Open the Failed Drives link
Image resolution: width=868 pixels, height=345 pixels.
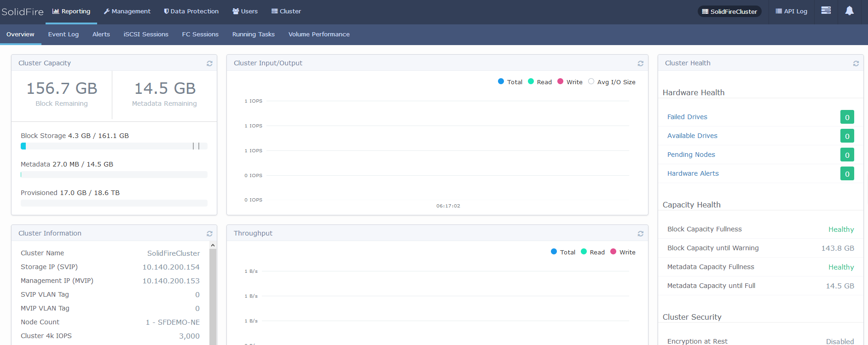pos(687,117)
